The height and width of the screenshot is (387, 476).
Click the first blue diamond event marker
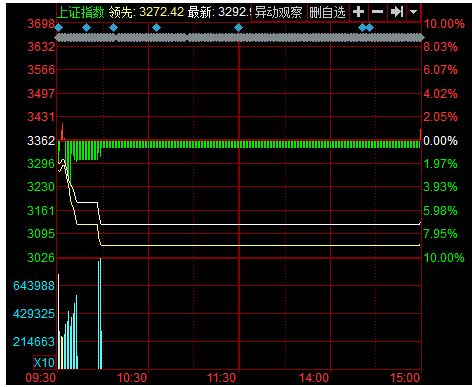(x=58, y=28)
